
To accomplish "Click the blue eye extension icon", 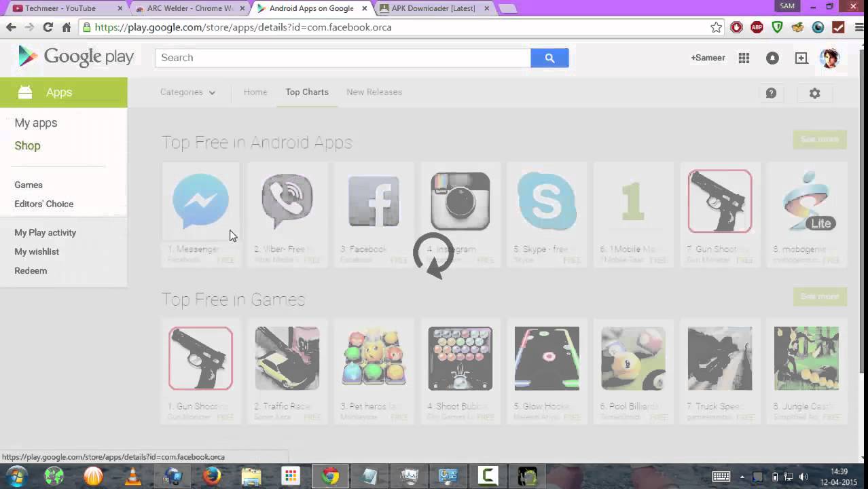I will (818, 27).
